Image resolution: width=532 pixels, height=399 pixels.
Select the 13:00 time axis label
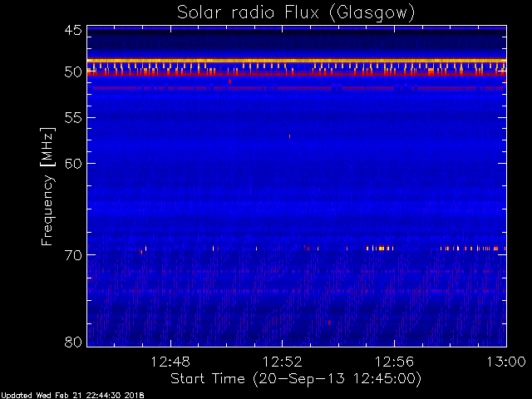click(x=506, y=362)
